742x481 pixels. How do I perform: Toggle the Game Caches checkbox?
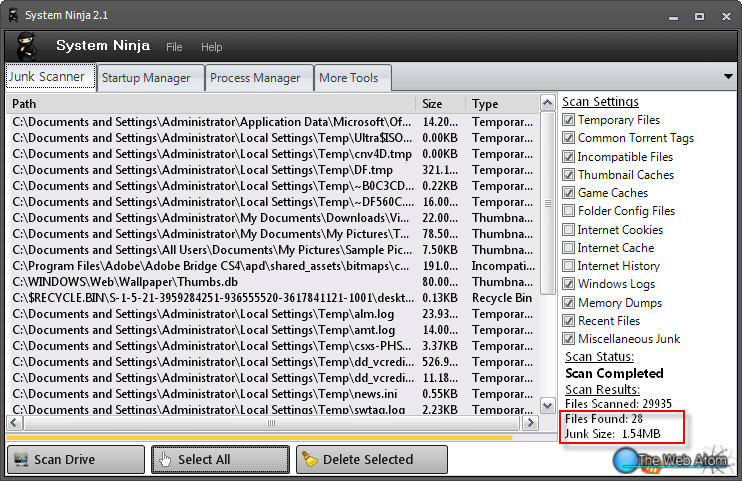[x=568, y=193]
